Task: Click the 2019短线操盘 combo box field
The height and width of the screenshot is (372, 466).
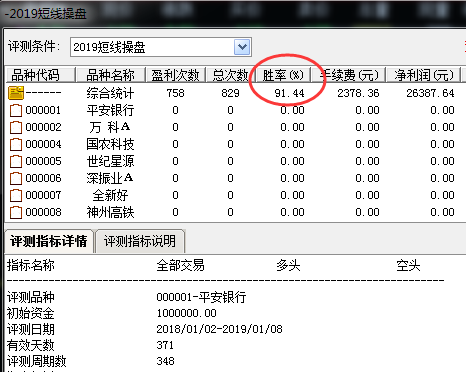Action: (x=161, y=47)
